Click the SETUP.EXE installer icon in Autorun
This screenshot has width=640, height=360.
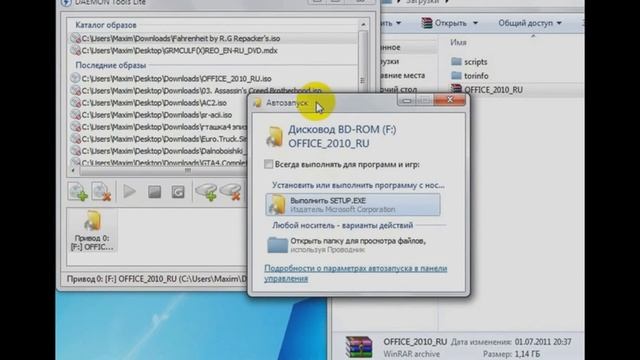(277, 204)
